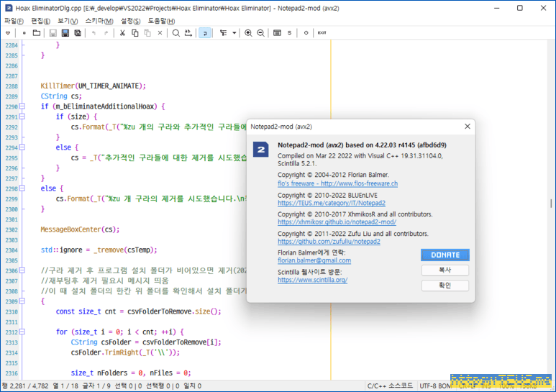Viewport: 556px width, 392px height.
Task: Collapse the for loop fold at line 2312
Action: click(22, 332)
